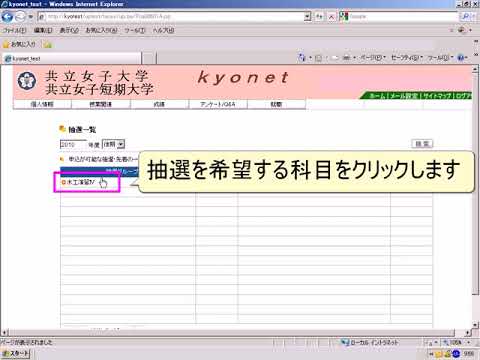Click the メール設定 link
Screen dimensions: 480x360
coord(404,96)
